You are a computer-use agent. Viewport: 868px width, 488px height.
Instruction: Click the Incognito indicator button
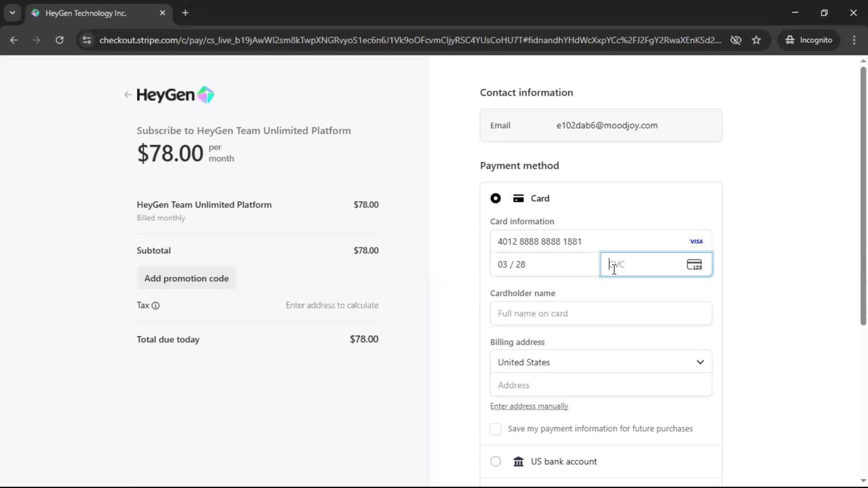pos(809,40)
